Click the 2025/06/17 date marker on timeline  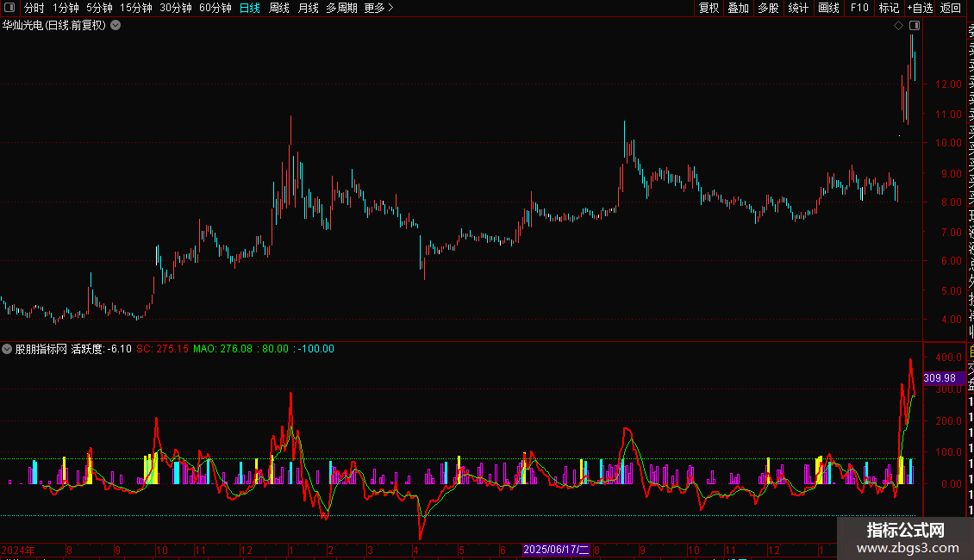(556, 550)
